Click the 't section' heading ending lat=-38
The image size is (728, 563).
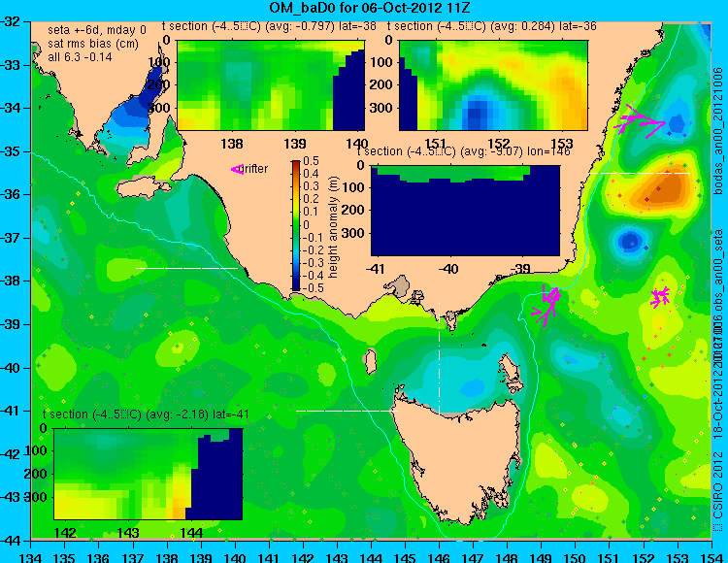pyautogui.click(x=269, y=26)
